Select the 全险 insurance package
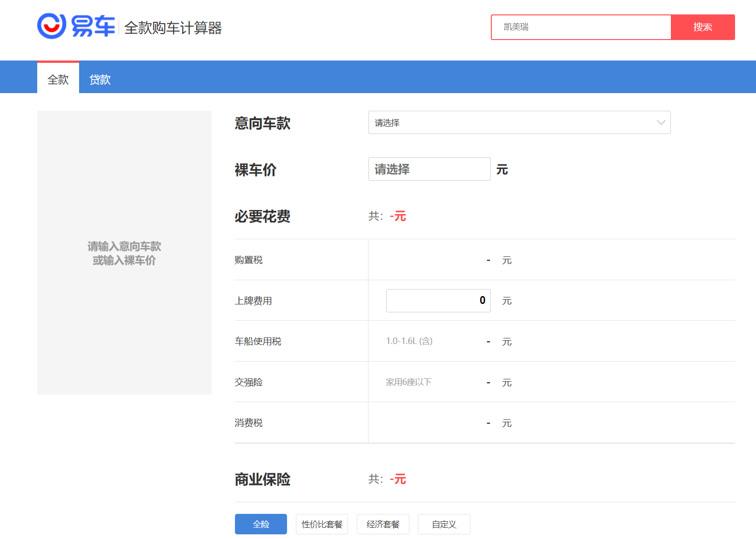Image resolution: width=756 pixels, height=539 pixels. point(261,524)
